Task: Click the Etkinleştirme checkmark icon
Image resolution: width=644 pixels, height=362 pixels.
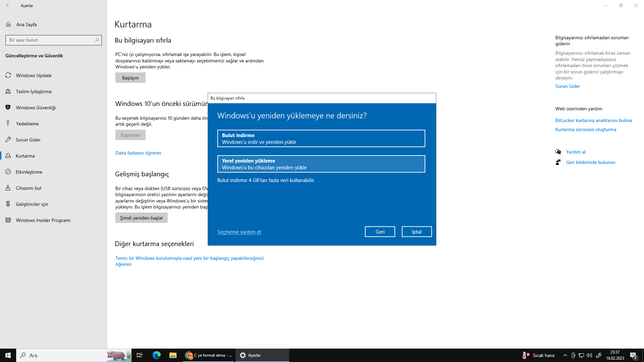Action: coord(8,172)
